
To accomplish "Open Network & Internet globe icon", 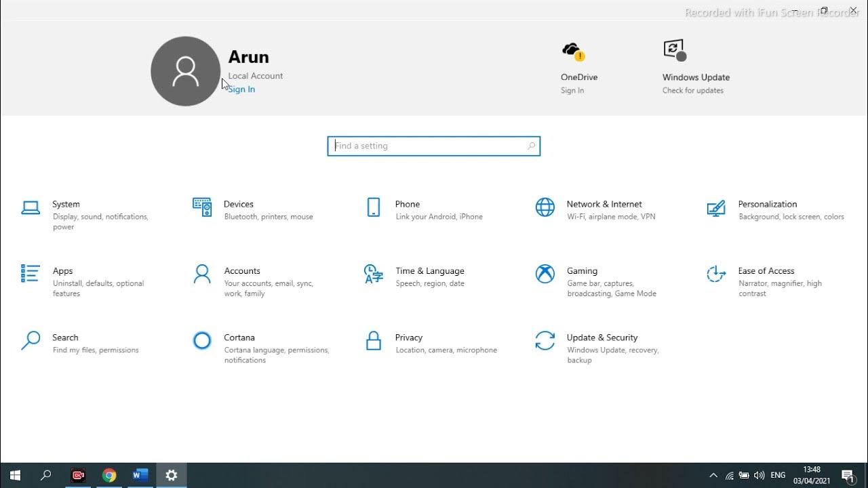I will [545, 207].
